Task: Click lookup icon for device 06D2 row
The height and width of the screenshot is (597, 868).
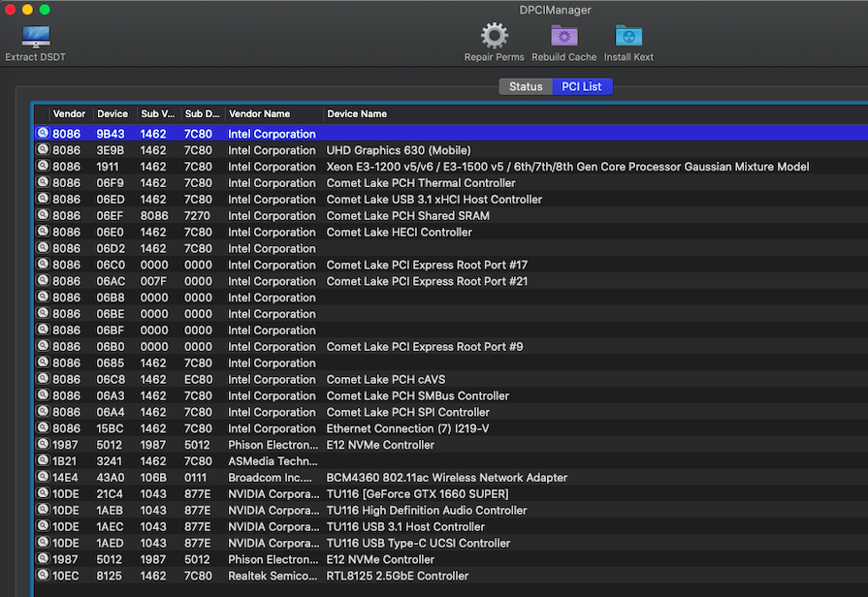Action: (x=43, y=247)
